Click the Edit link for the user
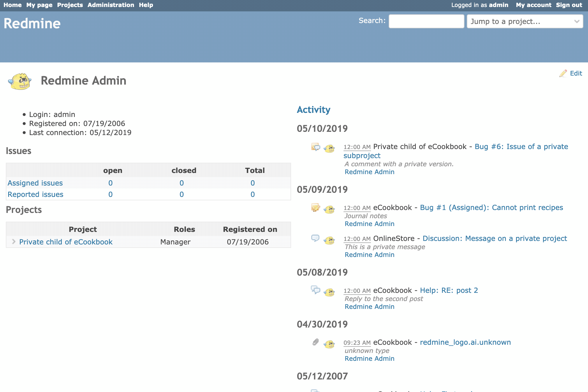Image resolution: width=588 pixels, height=392 pixels. coord(576,73)
